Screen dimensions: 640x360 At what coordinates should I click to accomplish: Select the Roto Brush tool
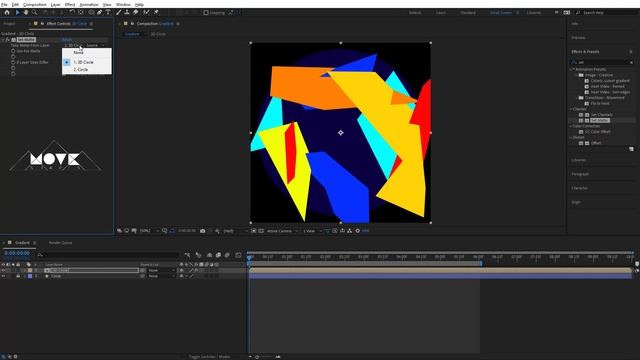tap(146, 13)
